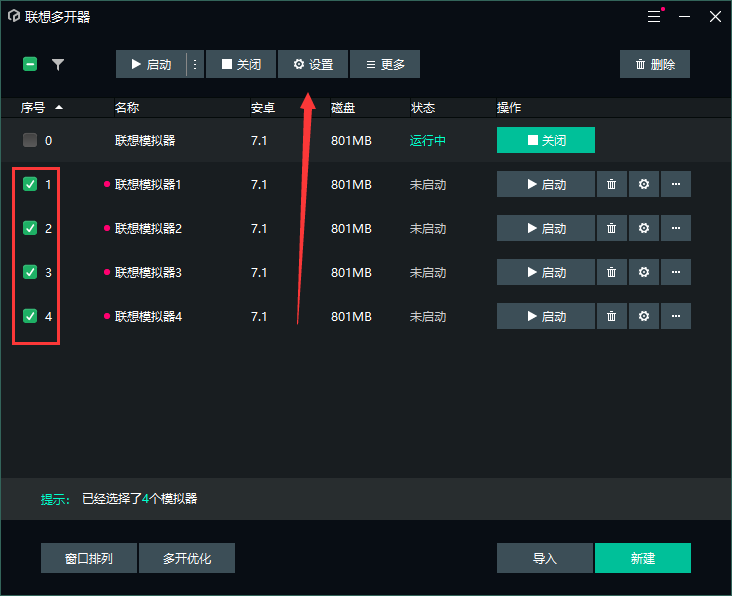
Task: Minimize the 联想多开器 window
Action: (684, 17)
